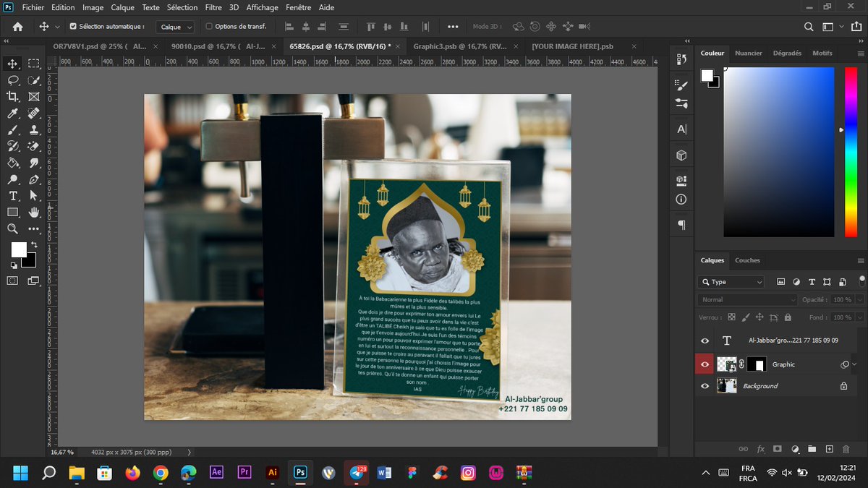The height and width of the screenshot is (488, 868).
Task: Open the Home screen icon in options bar
Action: point(17,27)
